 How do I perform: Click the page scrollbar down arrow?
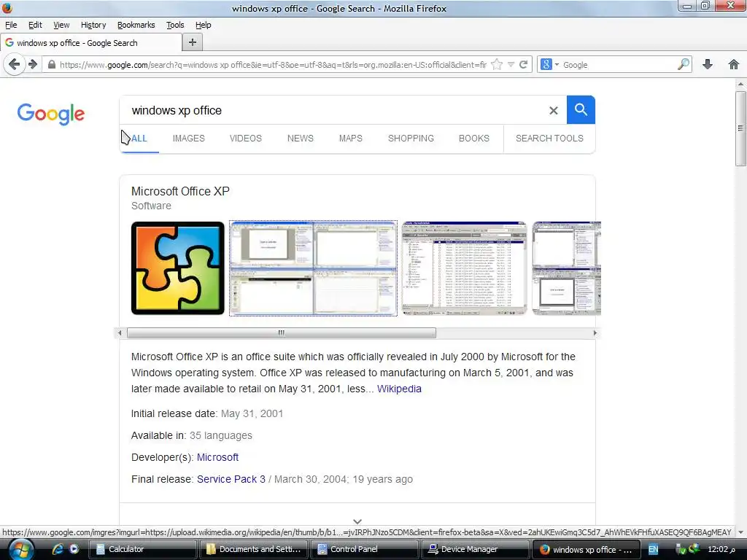[740, 532]
